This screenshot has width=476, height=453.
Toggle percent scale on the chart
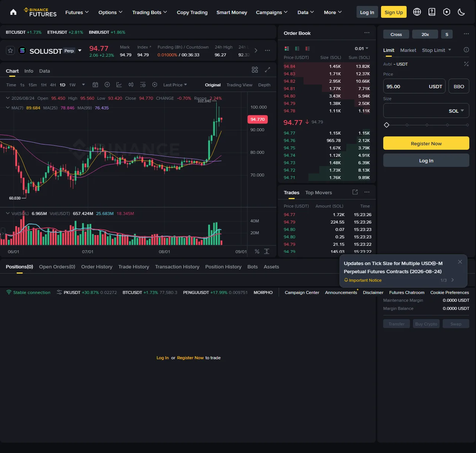[257, 251]
